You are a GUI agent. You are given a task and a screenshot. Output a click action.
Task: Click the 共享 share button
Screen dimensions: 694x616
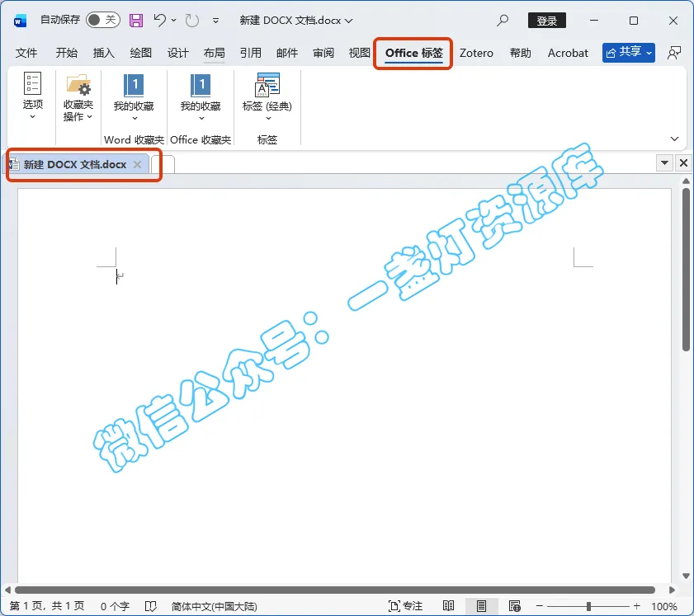pos(628,53)
